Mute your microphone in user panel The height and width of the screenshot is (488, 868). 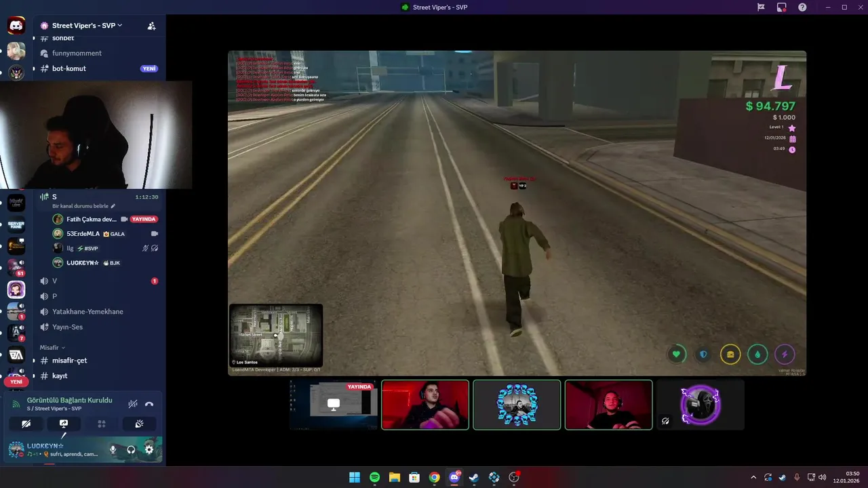(113, 449)
